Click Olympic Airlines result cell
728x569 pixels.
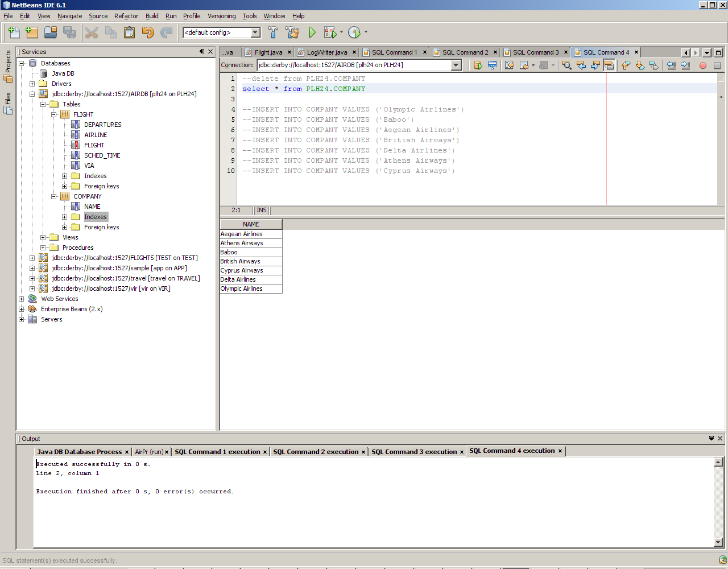click(251, 288)
